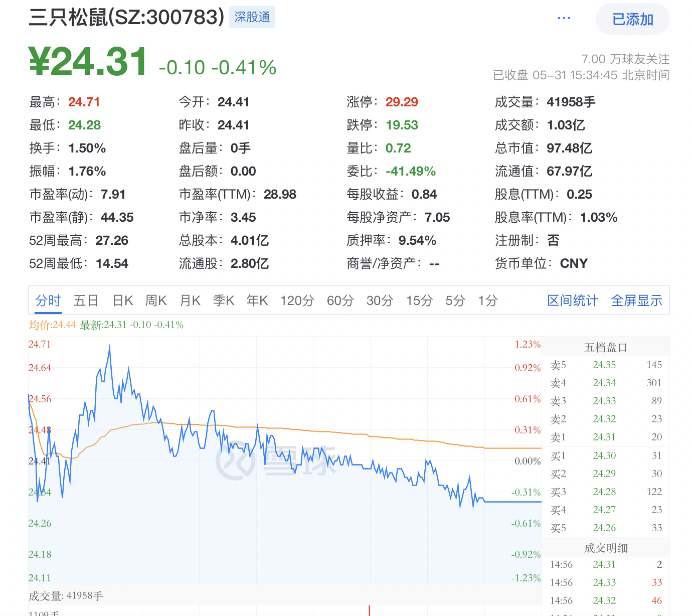Click the 成交明细 section header
Viewport: 692px width, 616px height.
pyautogui.click(x=606, y=548)
